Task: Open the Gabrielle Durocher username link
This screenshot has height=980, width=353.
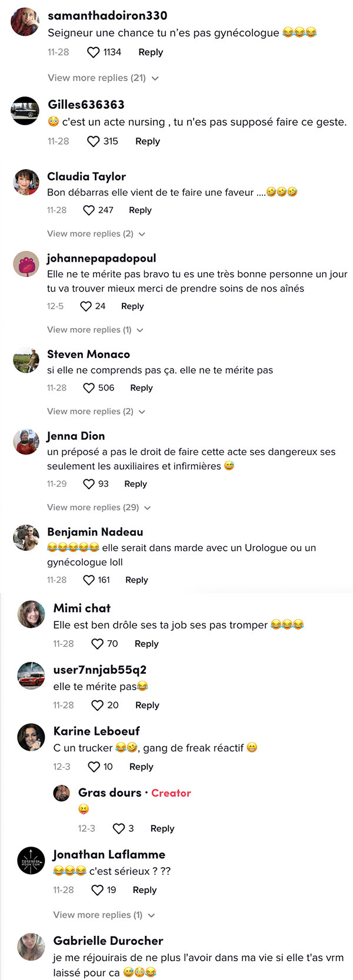Action: click(108, 941)
